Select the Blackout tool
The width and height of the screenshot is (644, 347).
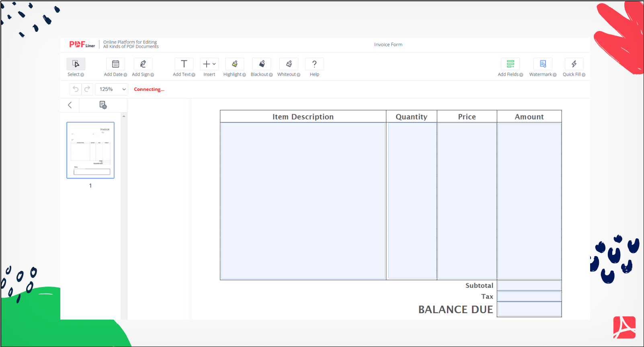click(261, 64)
